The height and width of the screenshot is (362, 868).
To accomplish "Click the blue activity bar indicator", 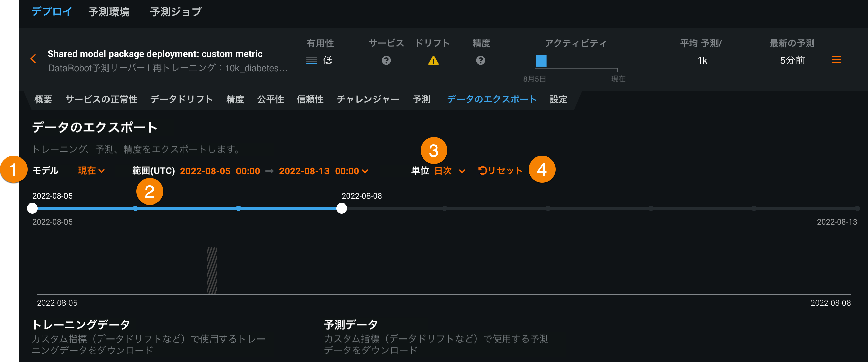I will 541,61.
